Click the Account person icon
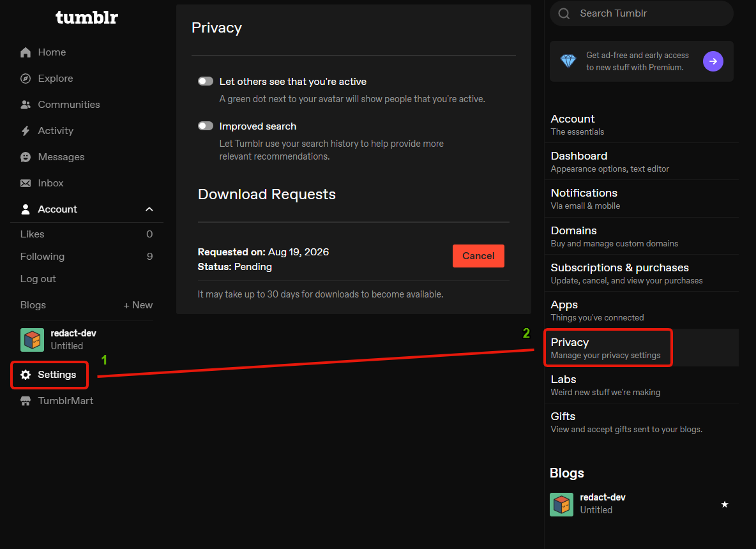 pos(26,209)
